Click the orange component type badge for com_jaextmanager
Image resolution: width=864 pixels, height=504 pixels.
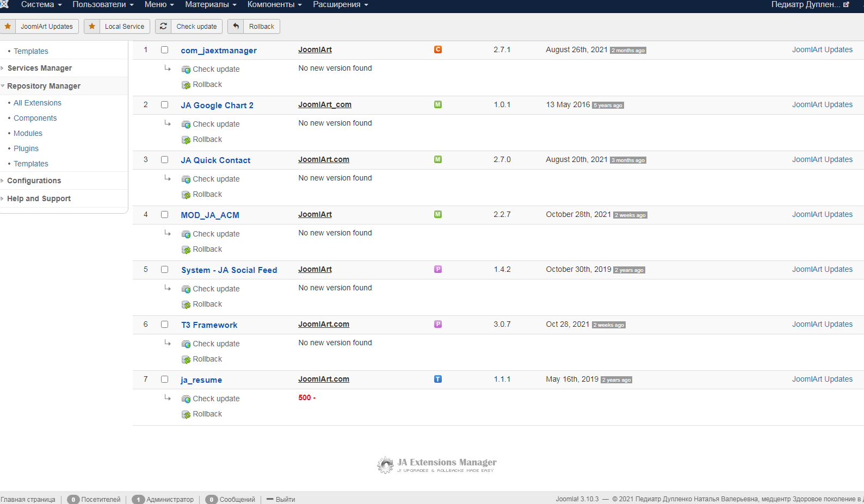tap(438, 49)
